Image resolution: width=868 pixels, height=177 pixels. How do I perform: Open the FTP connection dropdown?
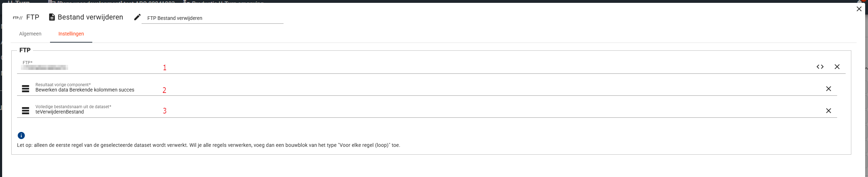[x=390, y=67]
